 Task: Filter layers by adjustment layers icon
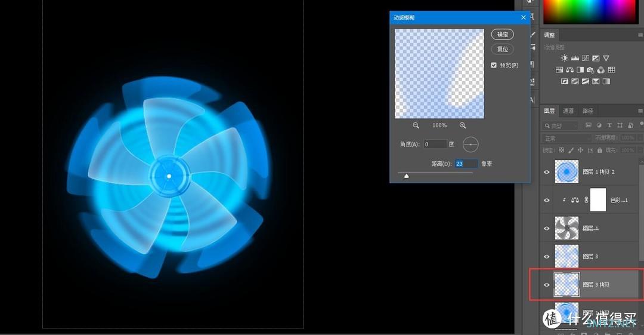tap(599, 125)
